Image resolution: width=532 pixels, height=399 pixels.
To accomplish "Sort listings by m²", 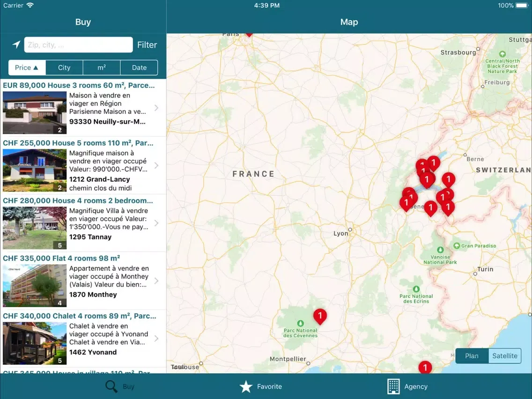I will pos(102,67).
